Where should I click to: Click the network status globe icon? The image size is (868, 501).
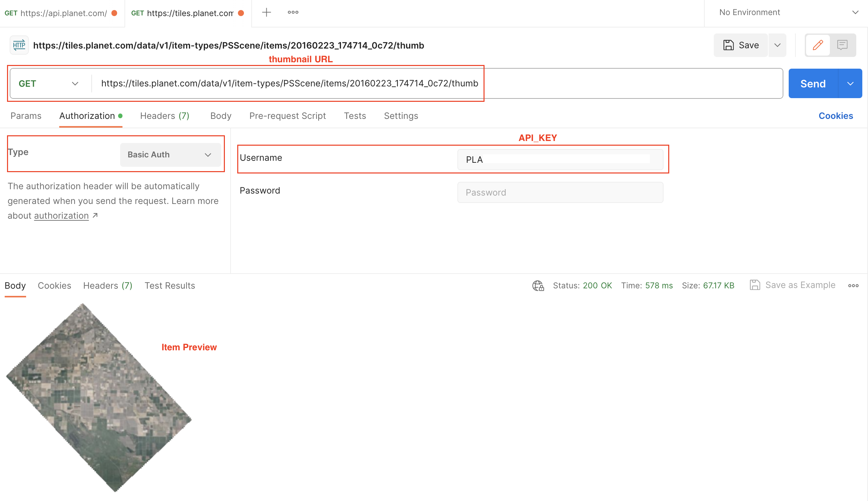[x=538, y=285]
